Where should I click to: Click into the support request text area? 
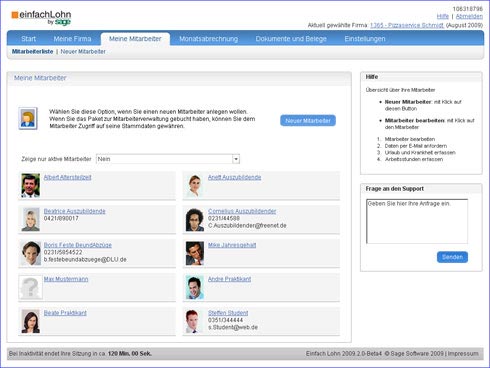(417, 221)
